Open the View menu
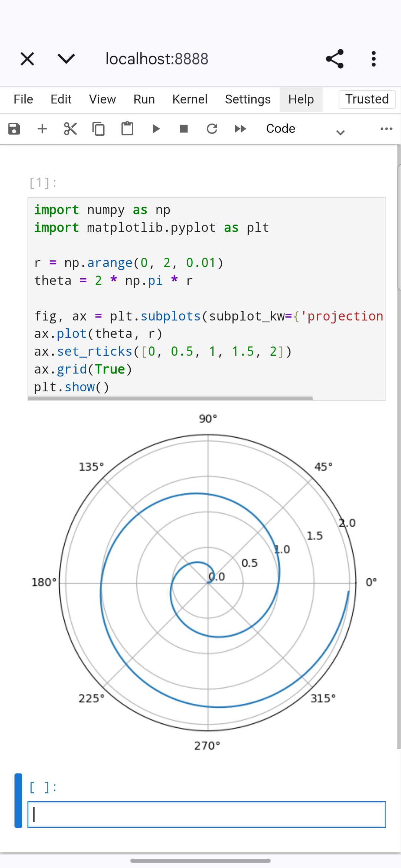 (102, 99)
